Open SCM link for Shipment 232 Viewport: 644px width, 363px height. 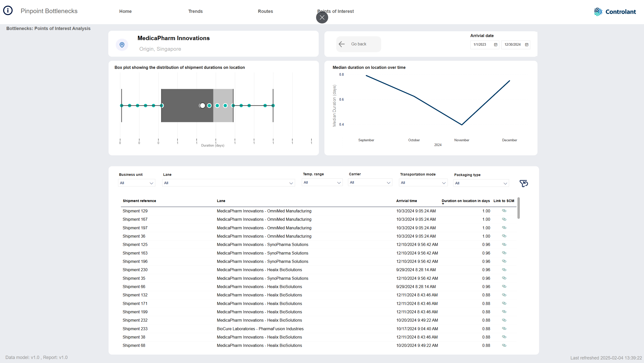coord(504,320)
